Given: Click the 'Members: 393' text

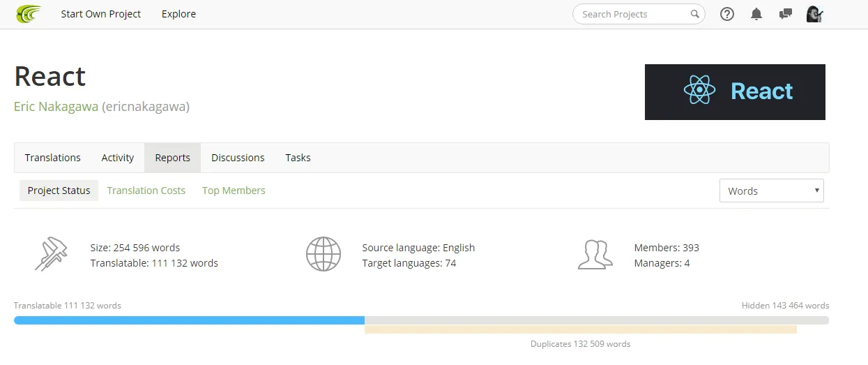Looking at the screenshot, I should [667, 248].
